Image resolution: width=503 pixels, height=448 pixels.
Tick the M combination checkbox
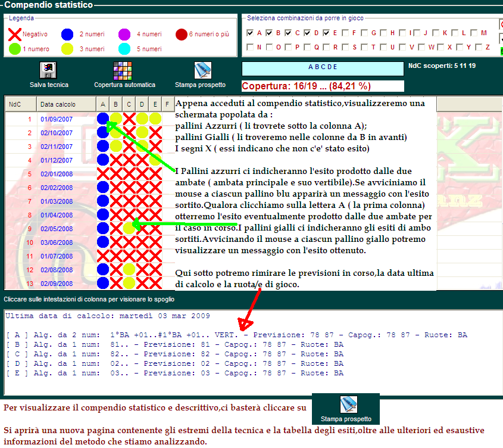(474, 33)
